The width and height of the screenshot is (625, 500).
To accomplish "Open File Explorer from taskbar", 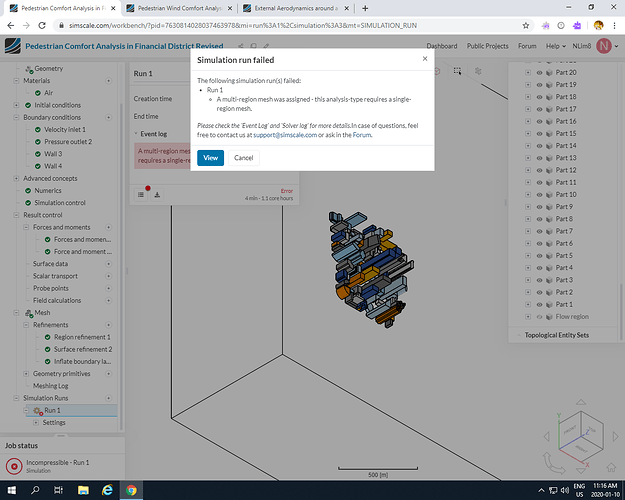I will click(x=83, y=490).
